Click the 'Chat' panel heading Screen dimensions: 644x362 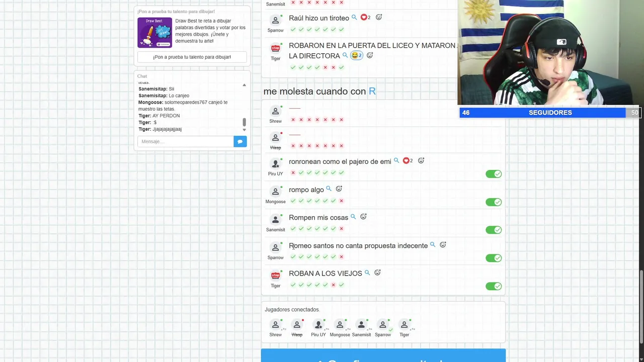pos(142,76)
